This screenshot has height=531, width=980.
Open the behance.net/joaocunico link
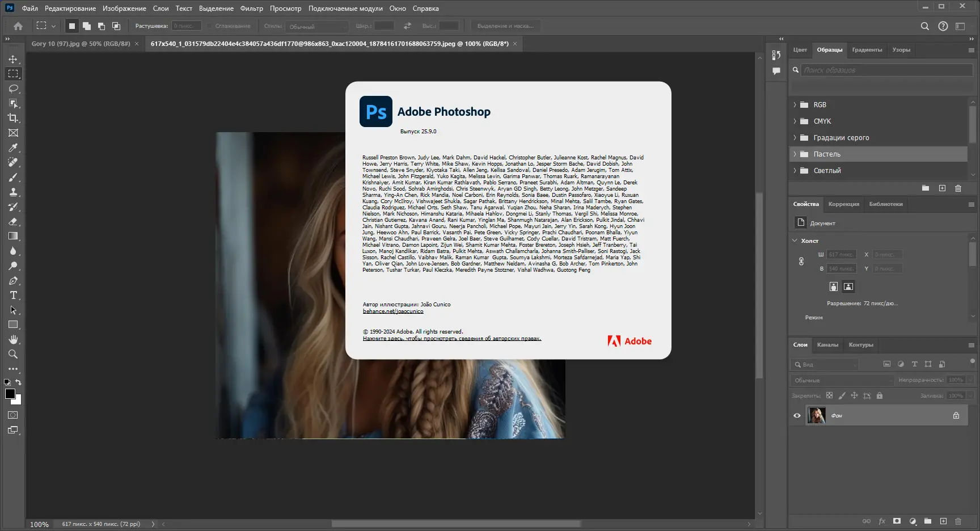pyautogui.click(x=393, y=311)
